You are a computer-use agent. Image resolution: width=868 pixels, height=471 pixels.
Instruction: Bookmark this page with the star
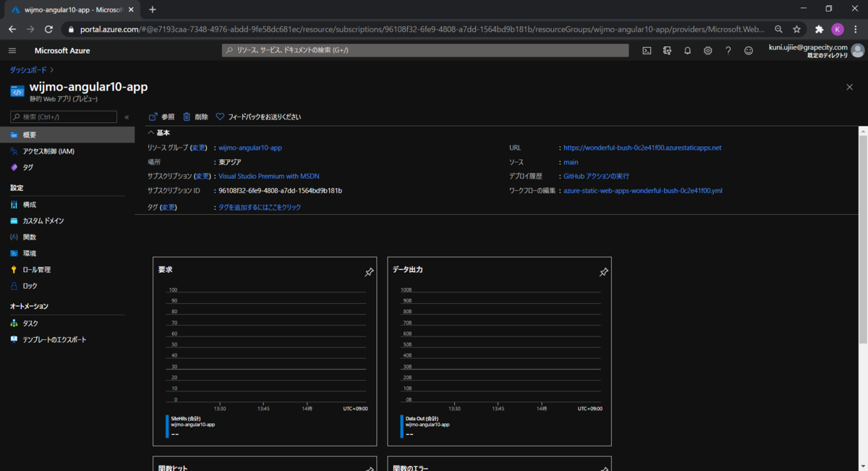[x=796, y=30]
